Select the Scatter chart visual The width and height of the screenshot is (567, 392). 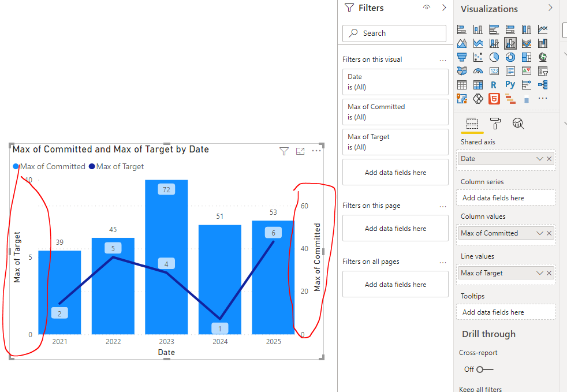click(x=478, y=57)
